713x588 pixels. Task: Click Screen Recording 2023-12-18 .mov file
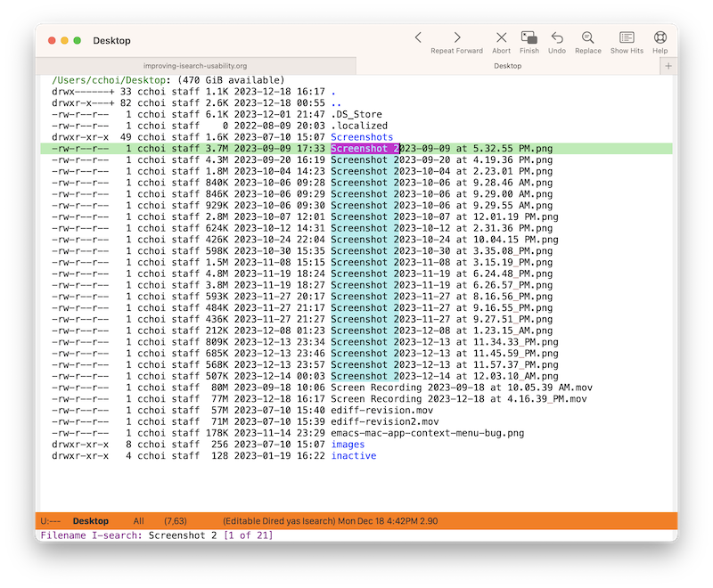[459, 399]
